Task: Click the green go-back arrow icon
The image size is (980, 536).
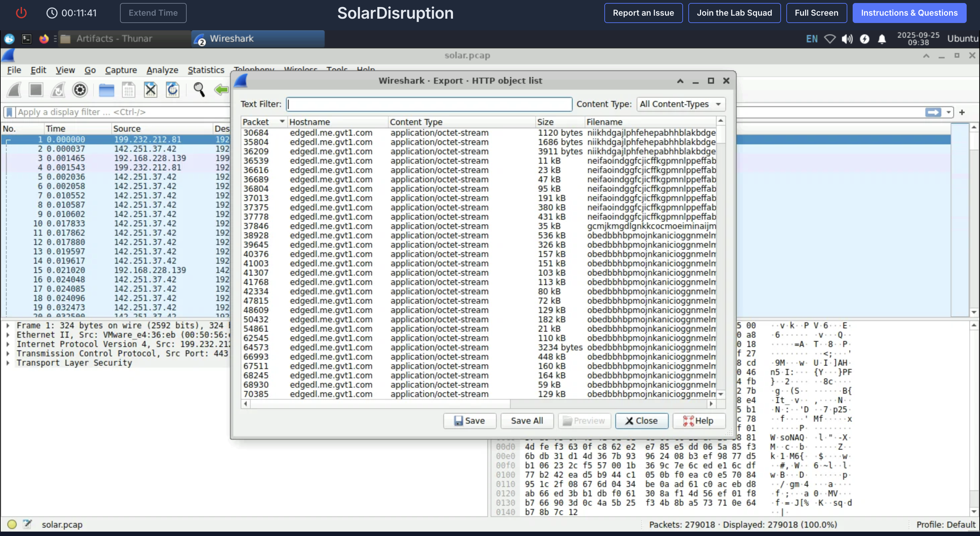Action: tap(221, 90)
